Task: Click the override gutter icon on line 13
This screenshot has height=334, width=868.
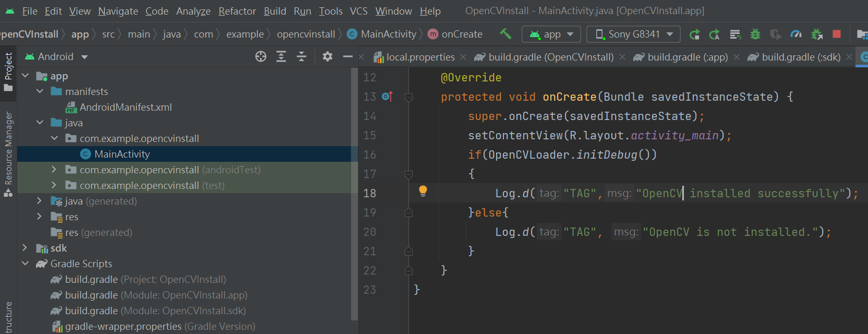Action: (x=387, y=97)
